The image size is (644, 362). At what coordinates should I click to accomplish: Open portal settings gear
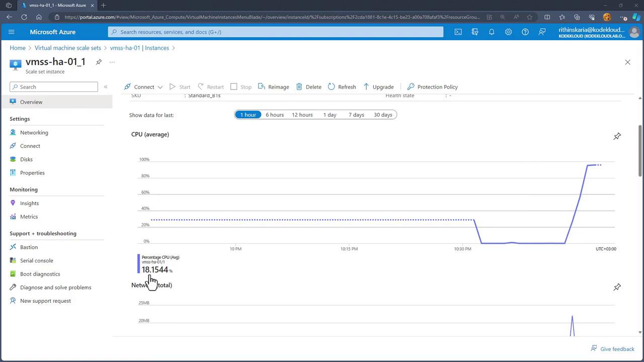click(508, 32)
